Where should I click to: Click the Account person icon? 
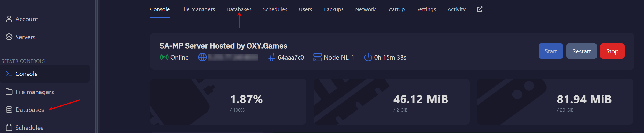point(9,19)
